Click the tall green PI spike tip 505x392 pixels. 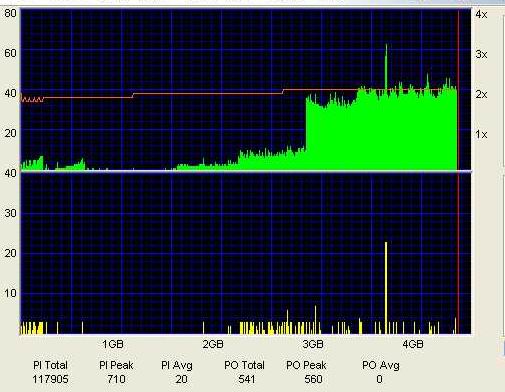pyautogui.click(x=386, y=46)
